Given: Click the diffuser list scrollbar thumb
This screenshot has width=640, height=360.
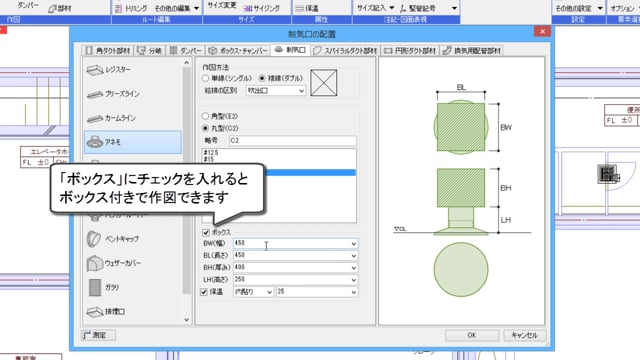Looking at the screenshot, I should point(187,180).
